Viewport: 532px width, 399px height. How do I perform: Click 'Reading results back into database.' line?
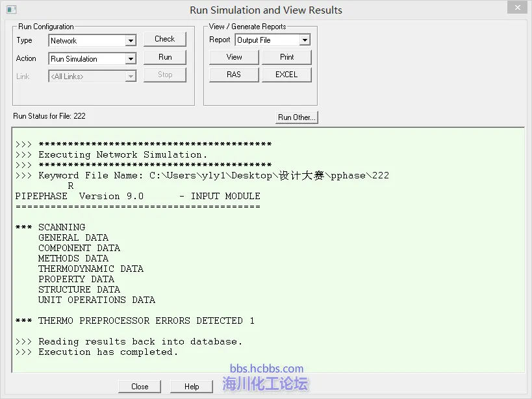tap(129, 342)
